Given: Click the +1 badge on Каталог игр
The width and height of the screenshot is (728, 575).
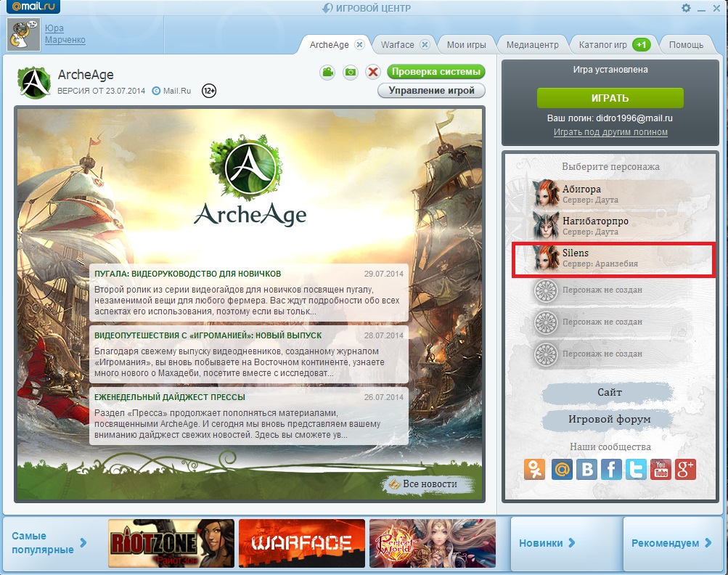Looking at the screenshot, I should (641, 44).
